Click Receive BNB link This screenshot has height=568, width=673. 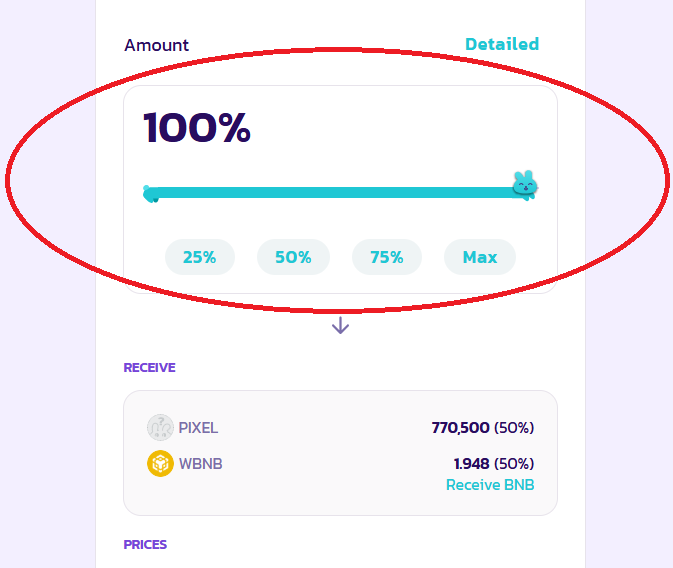pos(490,485)
